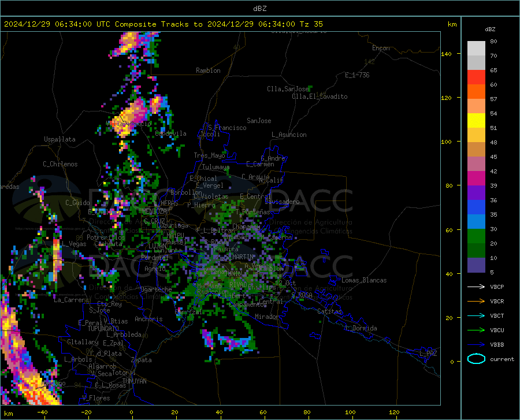Image resolution: width=520 pixels, height=420 pixels.
Task: Click the 'L_Vegas' map label
Action: [74, 244]
